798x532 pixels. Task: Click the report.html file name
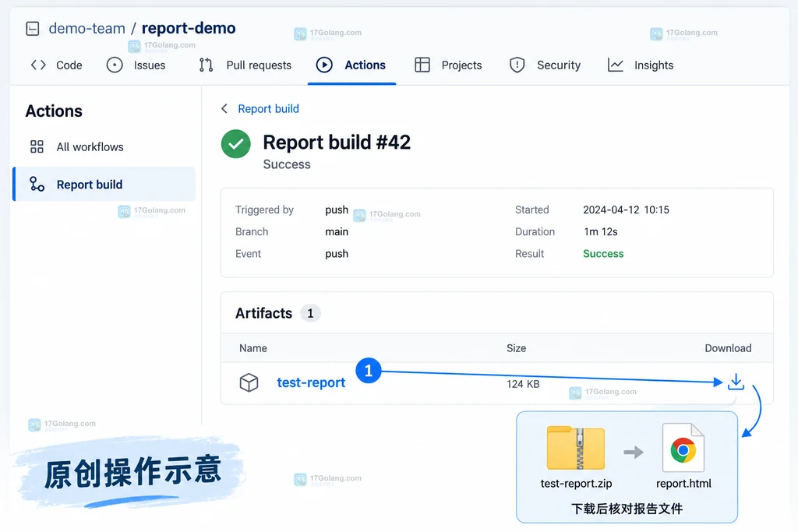683,483
